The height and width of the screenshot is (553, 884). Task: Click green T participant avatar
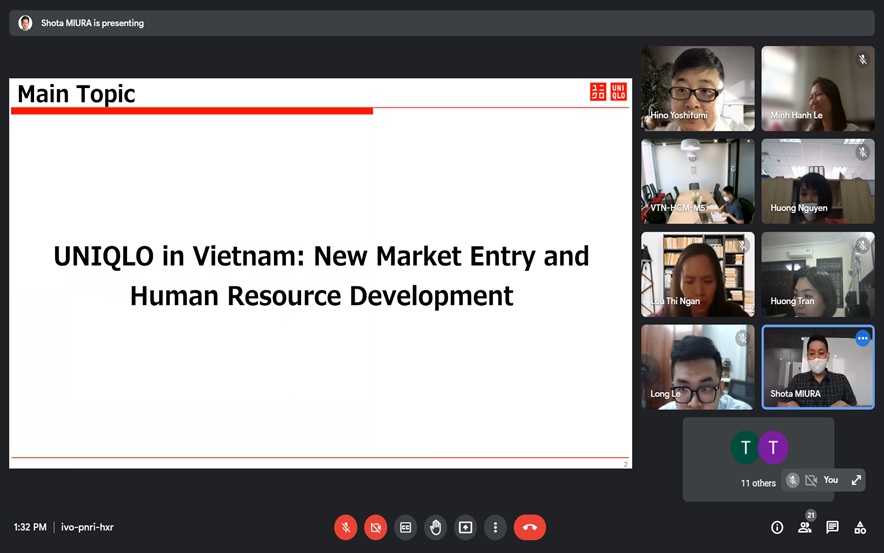(745, 448)
